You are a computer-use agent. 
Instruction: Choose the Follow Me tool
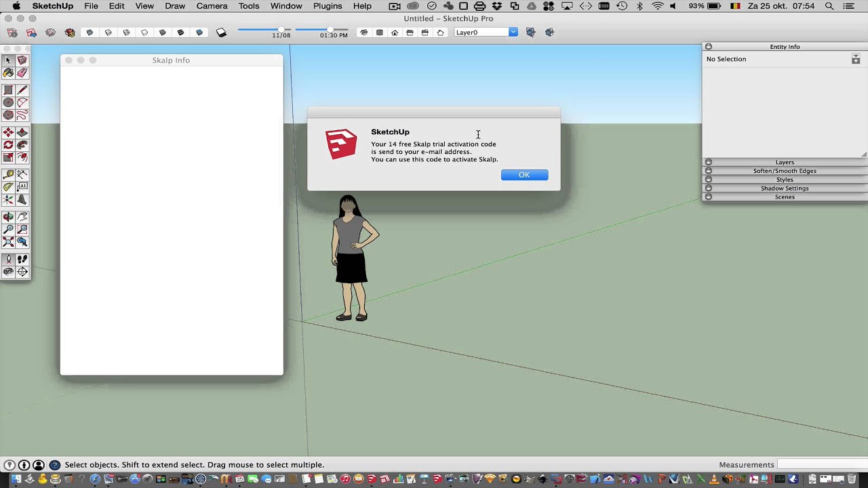(x=22, y=144)
